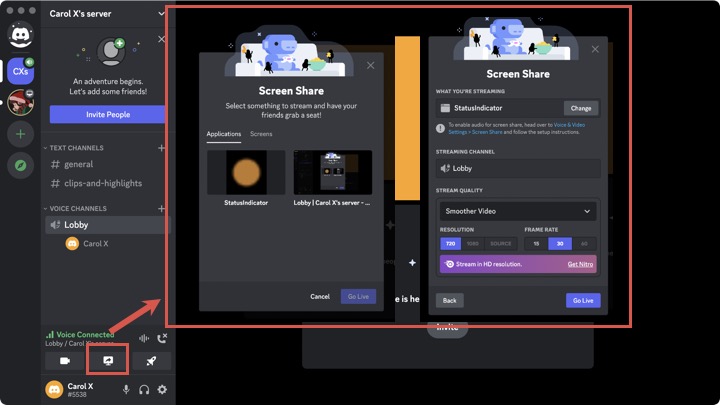
Task: Open the Voice & Video Settings link
Action: 517,128
